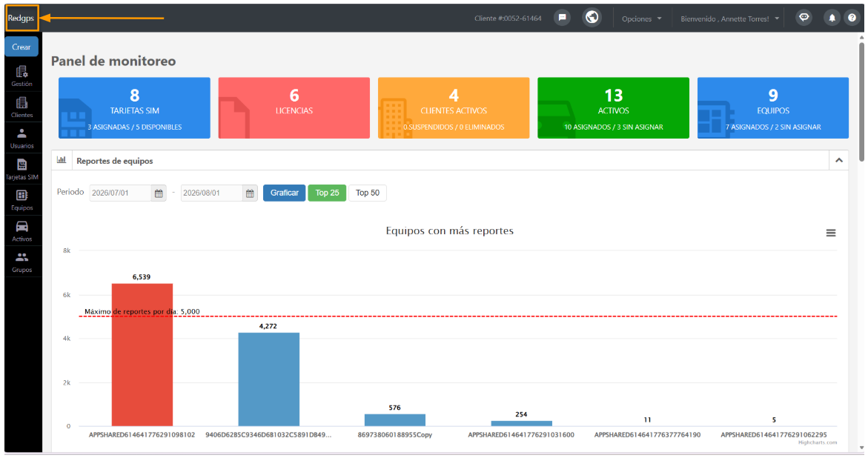Select the Top 50 filter
The image size is (868, 458).
(368, 193)
